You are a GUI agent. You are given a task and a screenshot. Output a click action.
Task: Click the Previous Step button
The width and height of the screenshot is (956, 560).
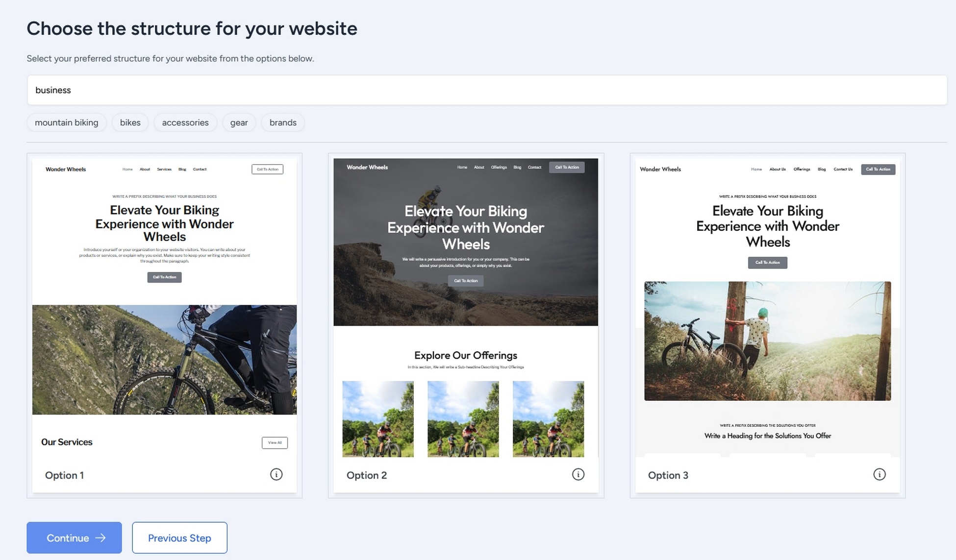click(x=179, y=537)
